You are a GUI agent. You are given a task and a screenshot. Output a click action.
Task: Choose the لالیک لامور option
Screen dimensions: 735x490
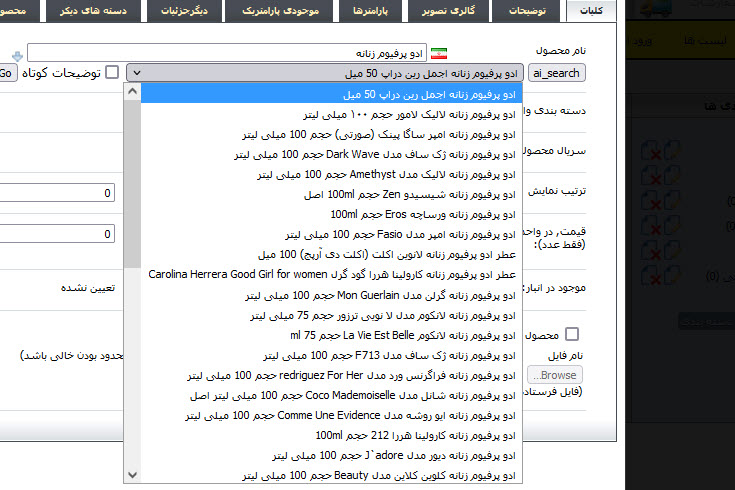point(332,114)
